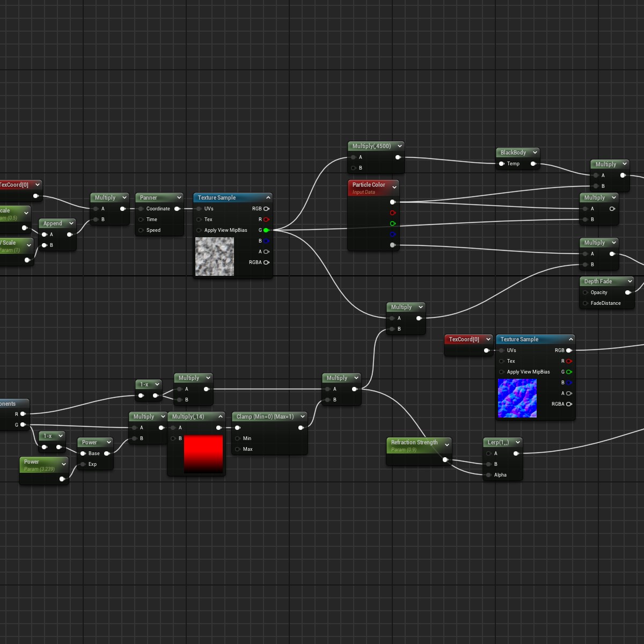Expand the BlackBody node chevron
The height and width of the screenshot is (644, 644).
(x=535, y=152)
